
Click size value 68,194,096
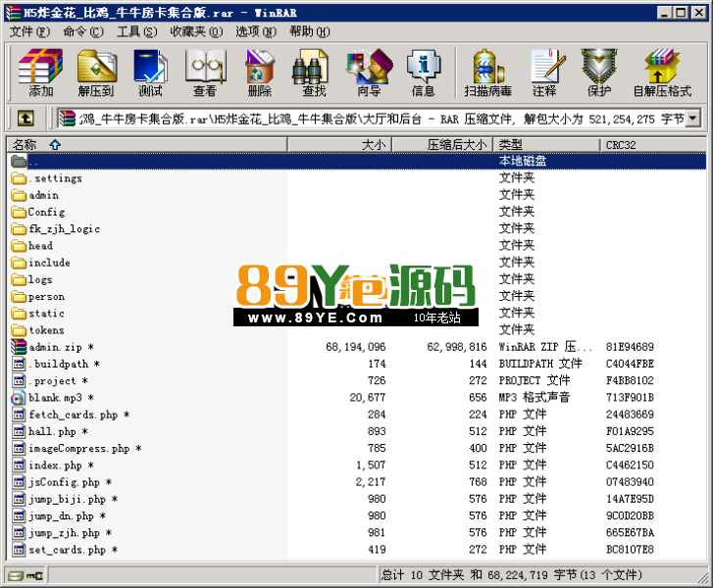click(x=356, y=347)
